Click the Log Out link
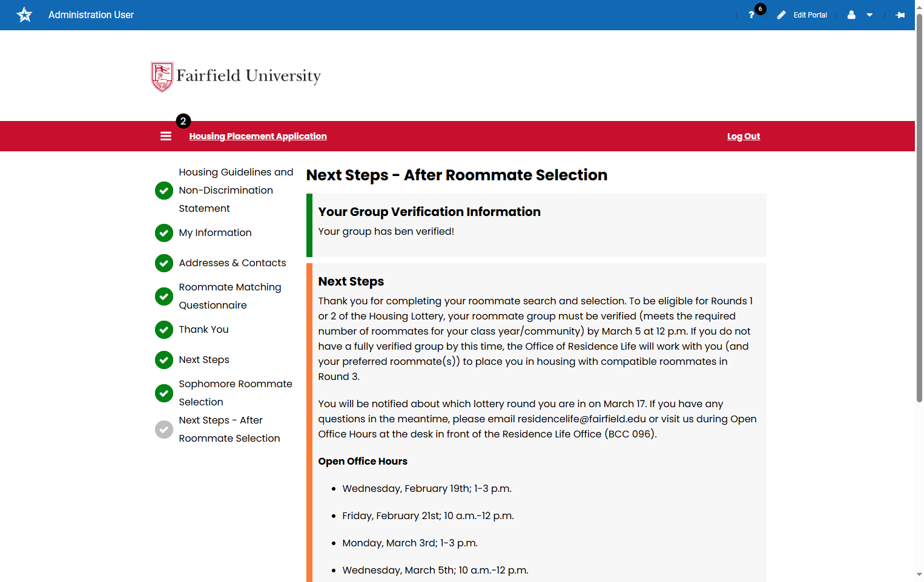The height and width of the screenshot is (582, 924). coord(744,136)
